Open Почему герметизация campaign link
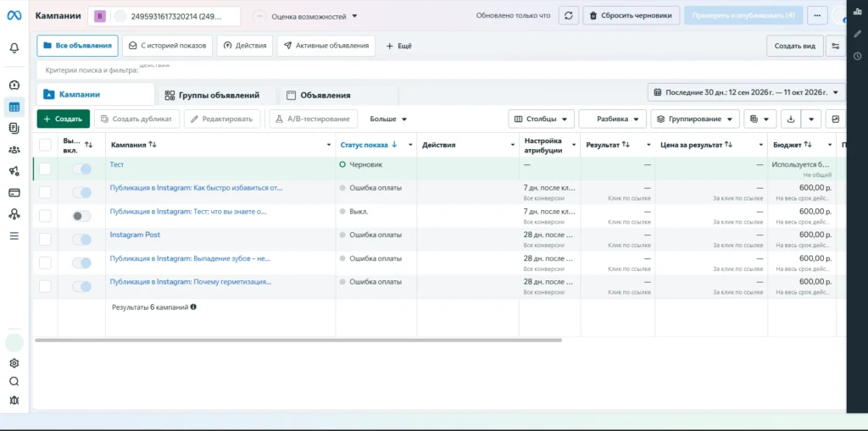 [191, 282]
